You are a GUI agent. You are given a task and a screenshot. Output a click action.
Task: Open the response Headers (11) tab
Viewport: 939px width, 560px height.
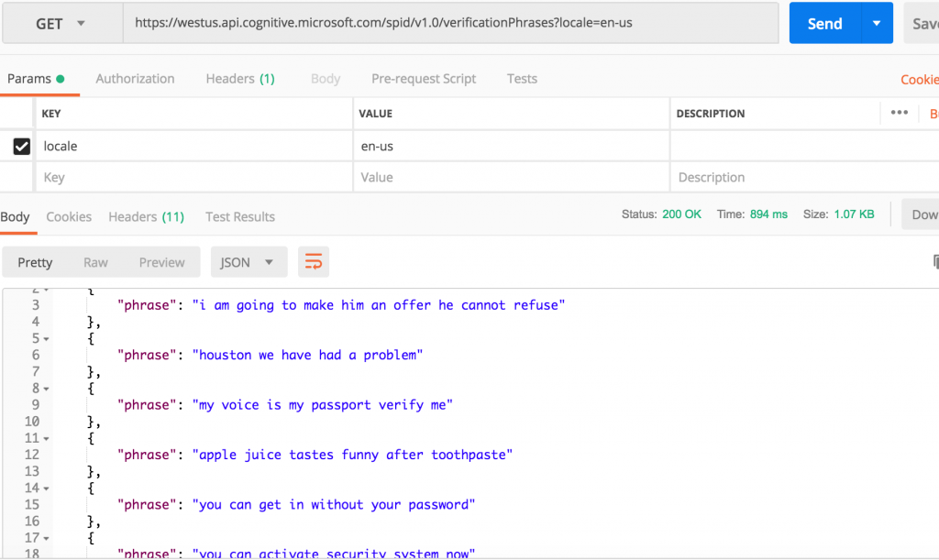[x=146, y=216]
